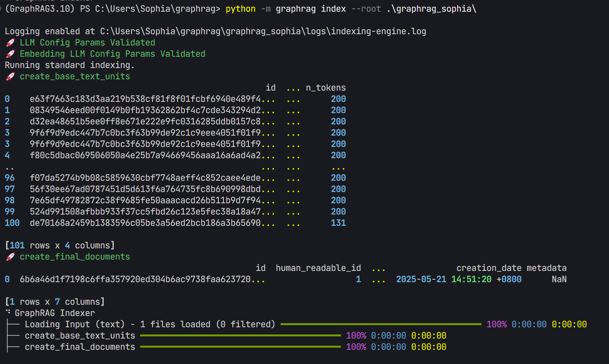609x364 pixels.
Task: Click the hash starting f07da5274b9b
Action: (153, 178)
